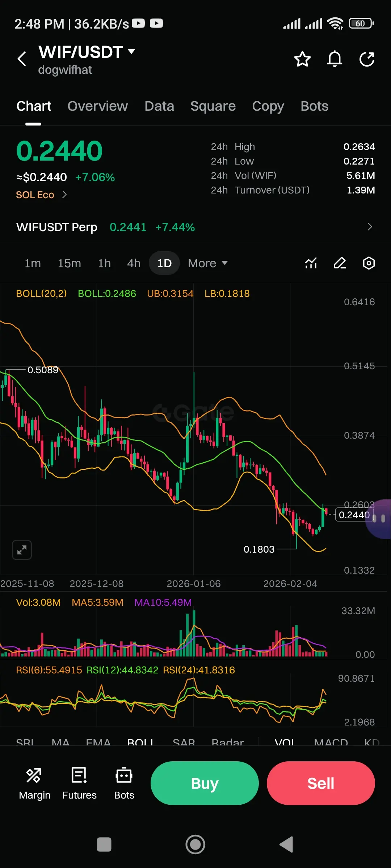
Task: Tap the red Sell button
Action: (x=321, y=783)
